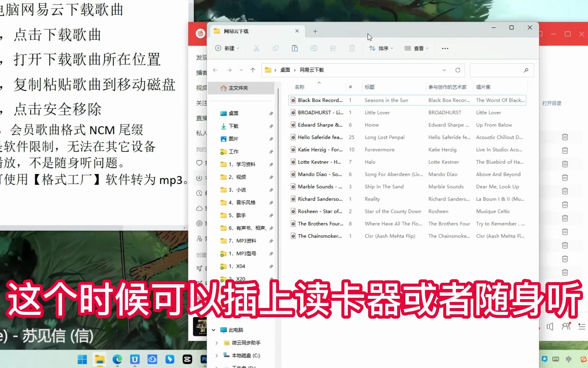Go up one folder level arrow
The height and width of the screenshot is (368, 588).
pos(253,70)
